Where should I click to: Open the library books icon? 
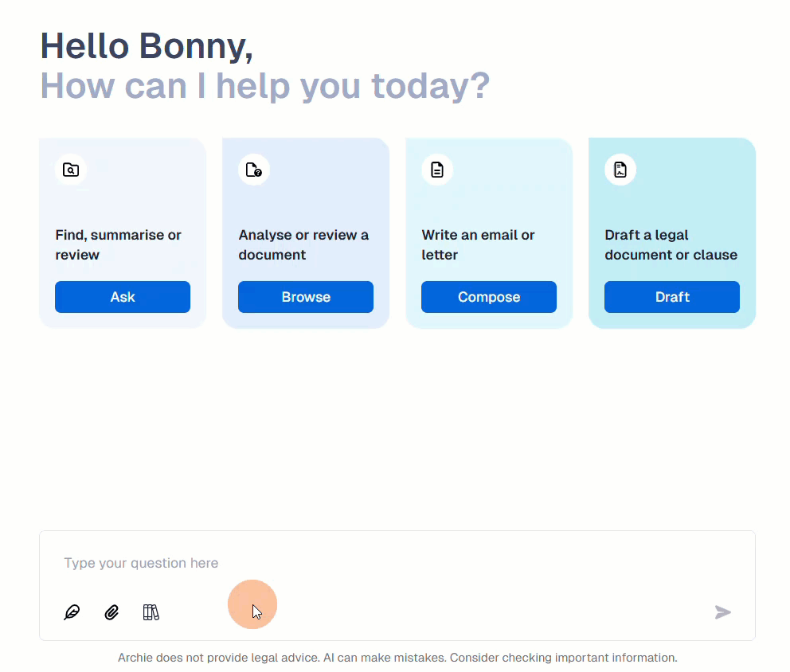coord(151,612)
